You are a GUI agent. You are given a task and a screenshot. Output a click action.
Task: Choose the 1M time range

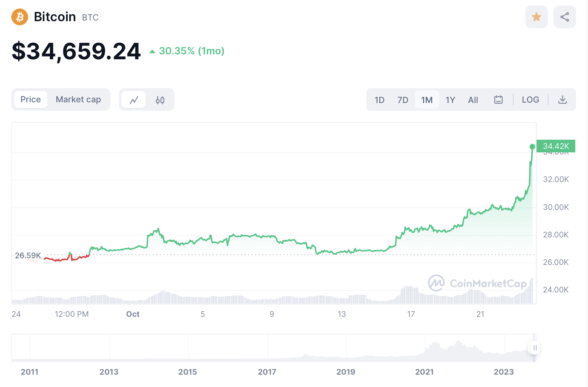(427, 100)
